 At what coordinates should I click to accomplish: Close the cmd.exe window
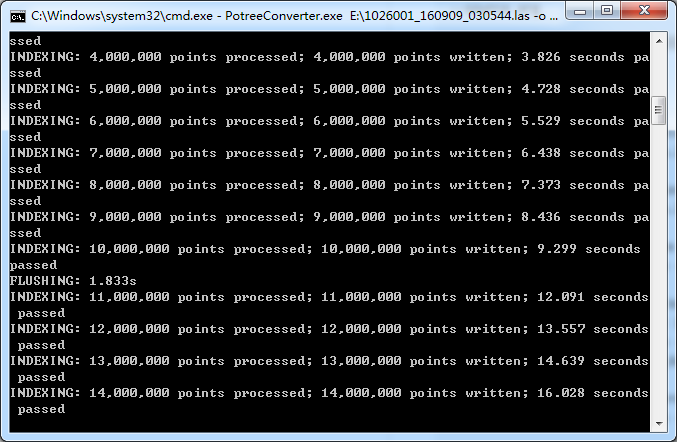pos(644,11)
